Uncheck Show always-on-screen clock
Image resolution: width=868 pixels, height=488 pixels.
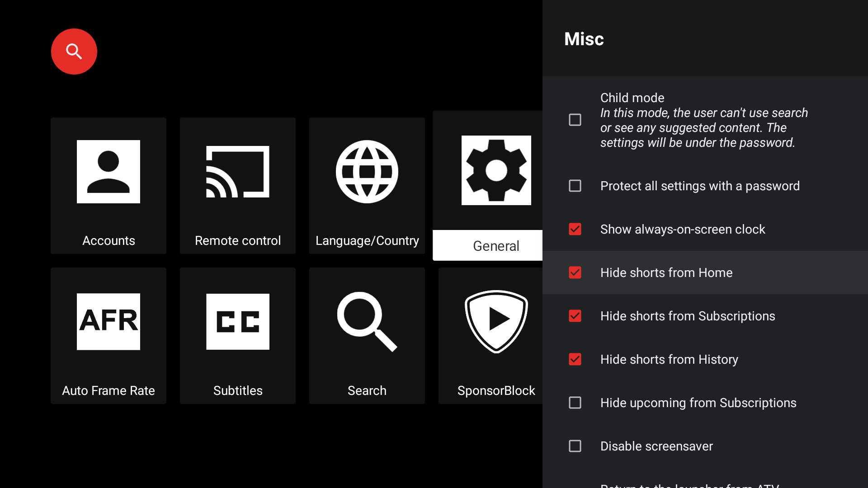click(575, 229)
